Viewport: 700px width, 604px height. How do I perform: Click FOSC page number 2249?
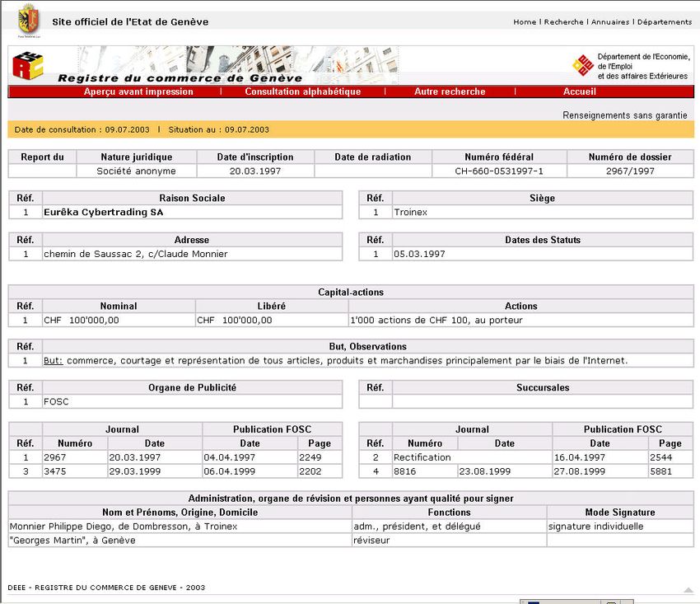coord(310,457)
